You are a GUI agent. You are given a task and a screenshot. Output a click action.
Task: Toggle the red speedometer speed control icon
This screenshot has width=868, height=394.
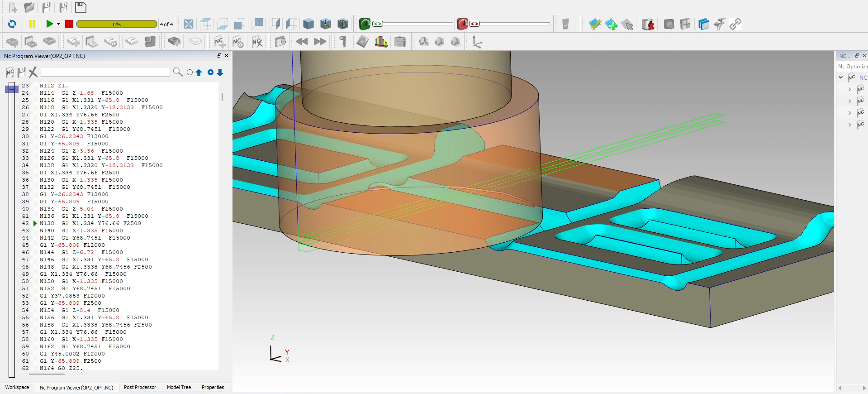pyautogui.click(x=462, y=24)
